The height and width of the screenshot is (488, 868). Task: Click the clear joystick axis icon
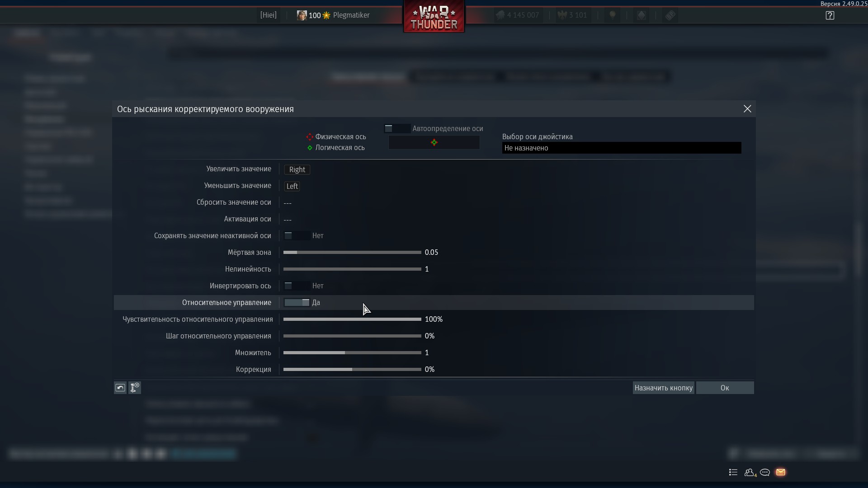click(135, 388)
